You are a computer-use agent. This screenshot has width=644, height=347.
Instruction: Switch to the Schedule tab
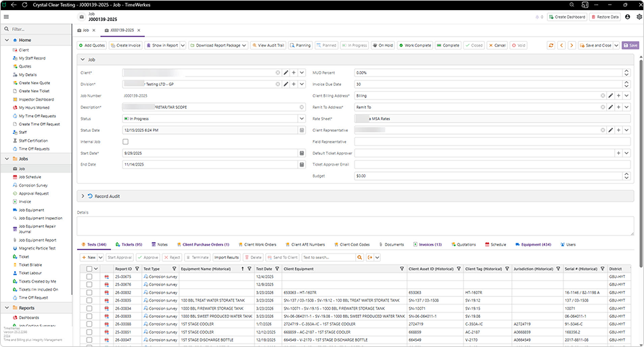click(495, 245)
